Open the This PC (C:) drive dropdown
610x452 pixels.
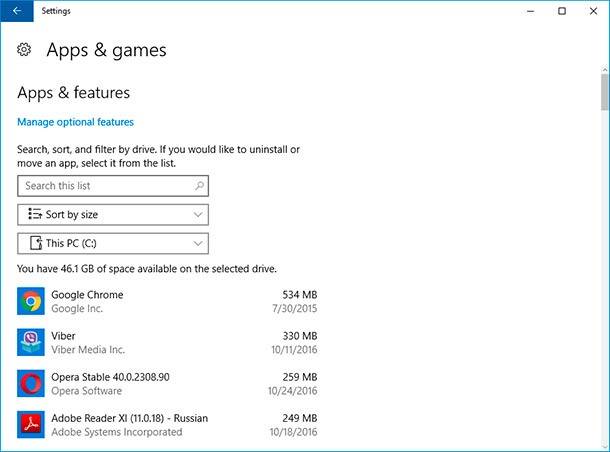pos(113,244)
